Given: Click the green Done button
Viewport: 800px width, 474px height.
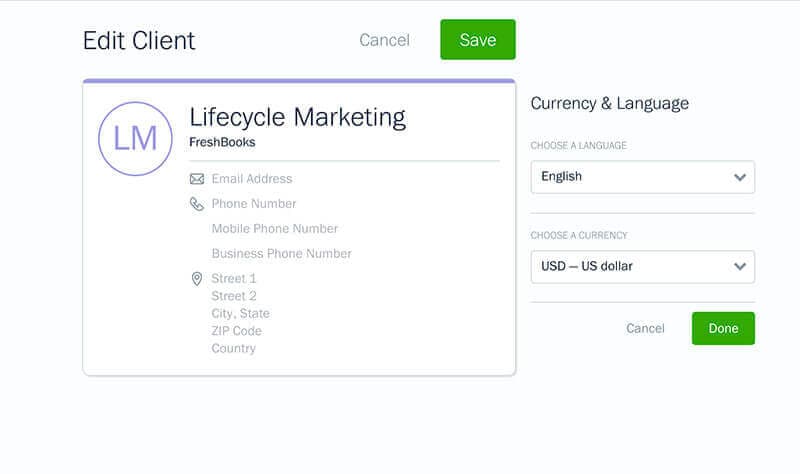Looking at the screenshot, I should click(723, 328).
